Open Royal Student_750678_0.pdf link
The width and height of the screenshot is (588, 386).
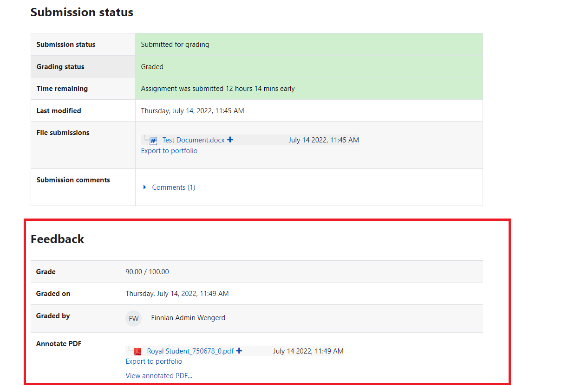(190, 351)
